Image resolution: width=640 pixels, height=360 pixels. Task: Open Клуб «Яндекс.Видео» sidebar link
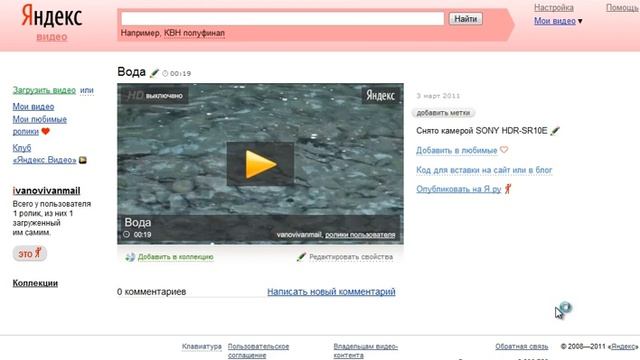click(x=44, y=154)
